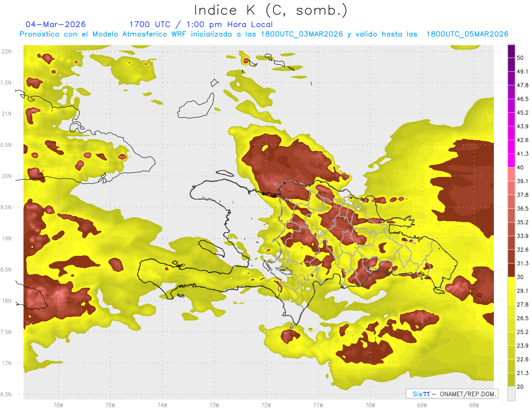The width and height of the screenshot is (532, 411).
Task: Select the colorbar value "35.2"
Action: [523, 222]
